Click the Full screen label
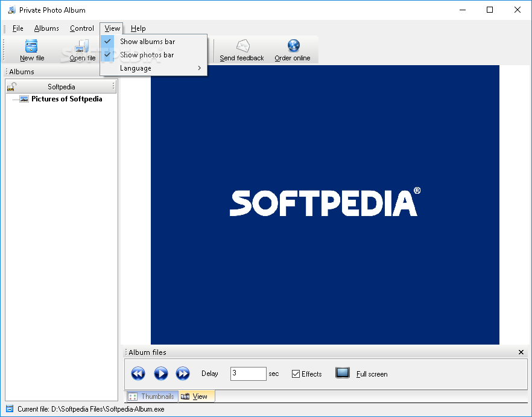Viewport: 532px width, 417px height. point(372,374)
